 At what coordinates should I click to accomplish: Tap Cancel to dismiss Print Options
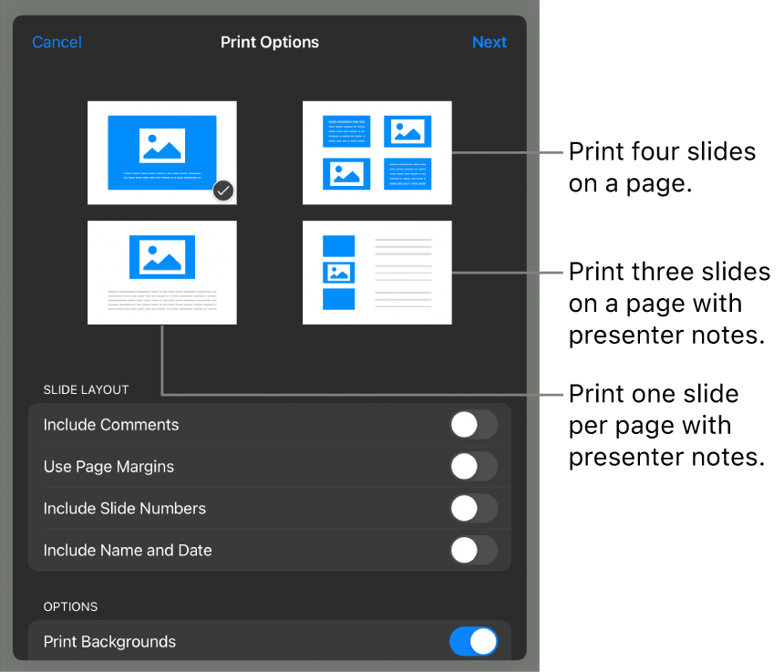tap(57, 42)
